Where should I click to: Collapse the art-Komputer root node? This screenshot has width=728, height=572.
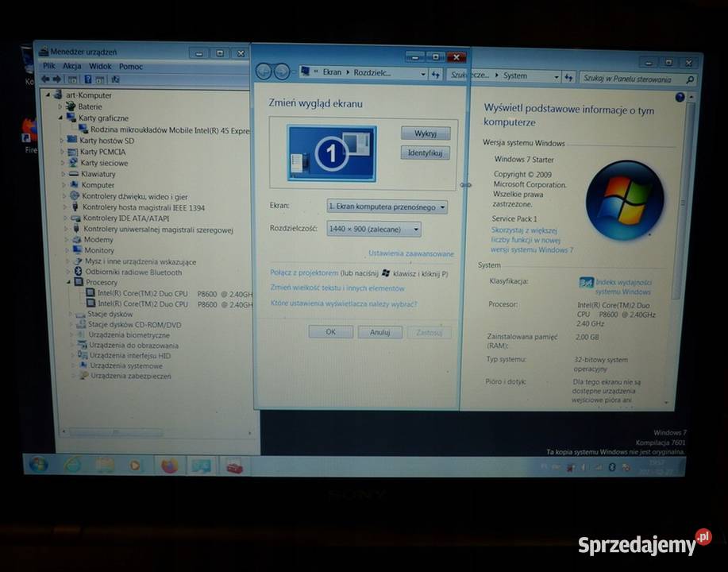pos(48,95)
